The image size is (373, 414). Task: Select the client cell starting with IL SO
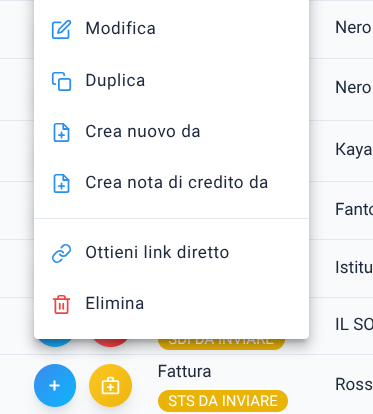[354, 324]
